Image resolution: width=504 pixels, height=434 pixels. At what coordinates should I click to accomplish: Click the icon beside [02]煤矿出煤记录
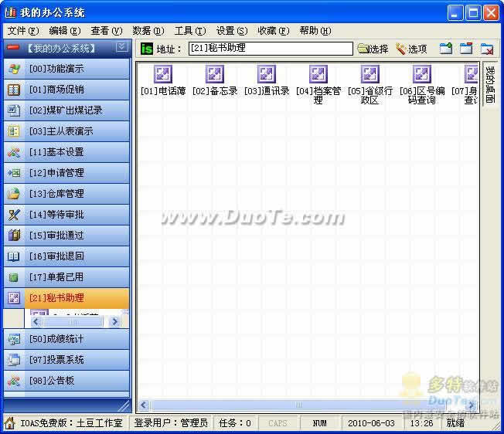[14, 110]
